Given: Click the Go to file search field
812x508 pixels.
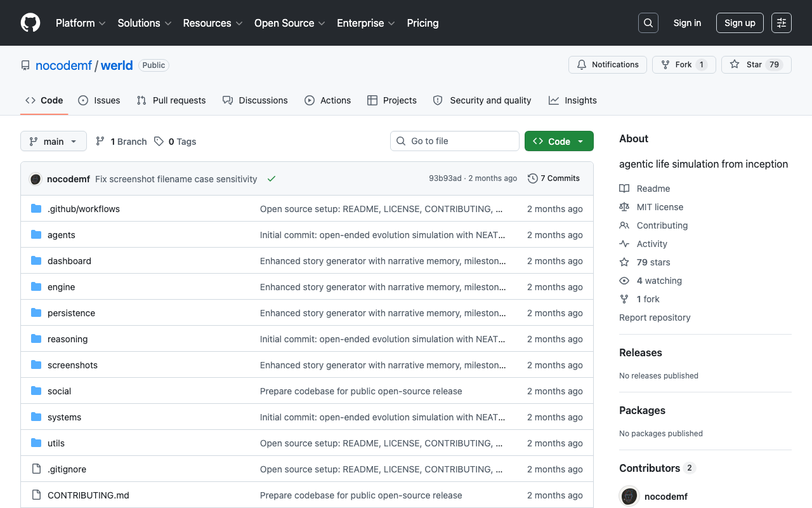Looking at the screenshot, I should point(455,141).
